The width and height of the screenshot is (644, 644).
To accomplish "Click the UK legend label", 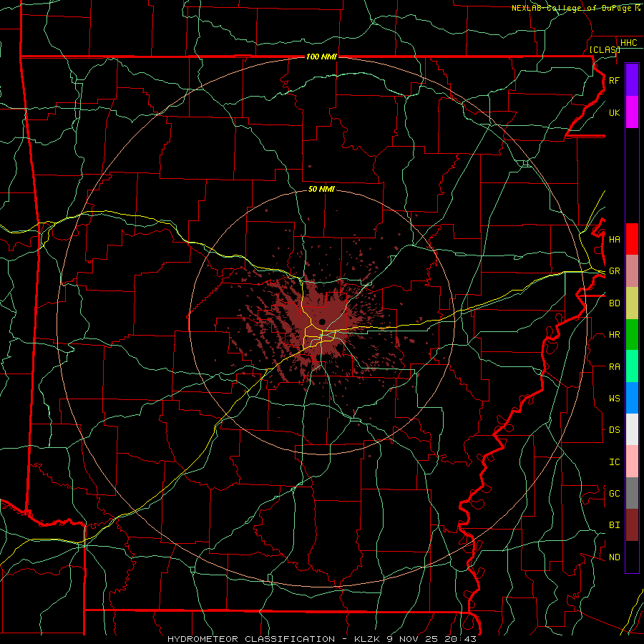I will coord(614,112).
